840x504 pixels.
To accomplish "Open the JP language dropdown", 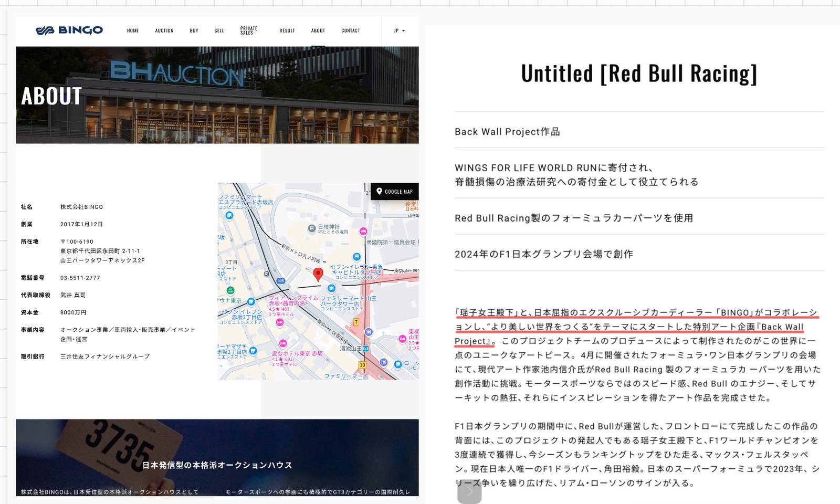I will tap(400, 30).
